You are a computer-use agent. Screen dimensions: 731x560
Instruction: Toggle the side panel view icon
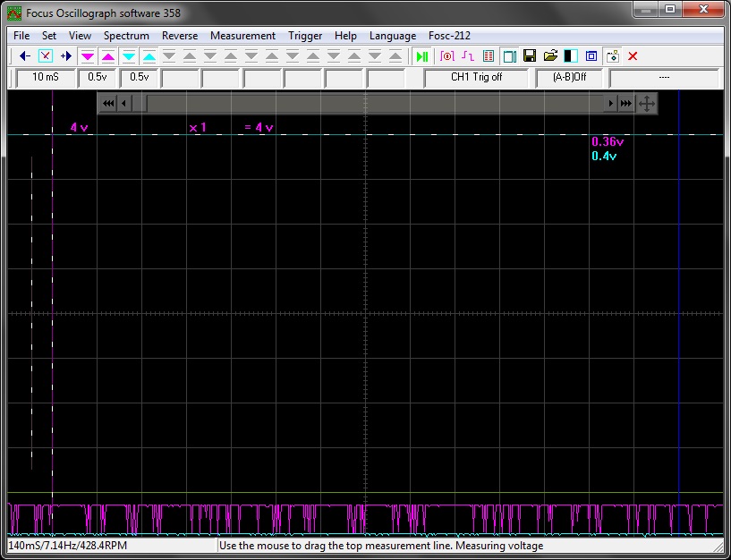click(x=509, y=56)
